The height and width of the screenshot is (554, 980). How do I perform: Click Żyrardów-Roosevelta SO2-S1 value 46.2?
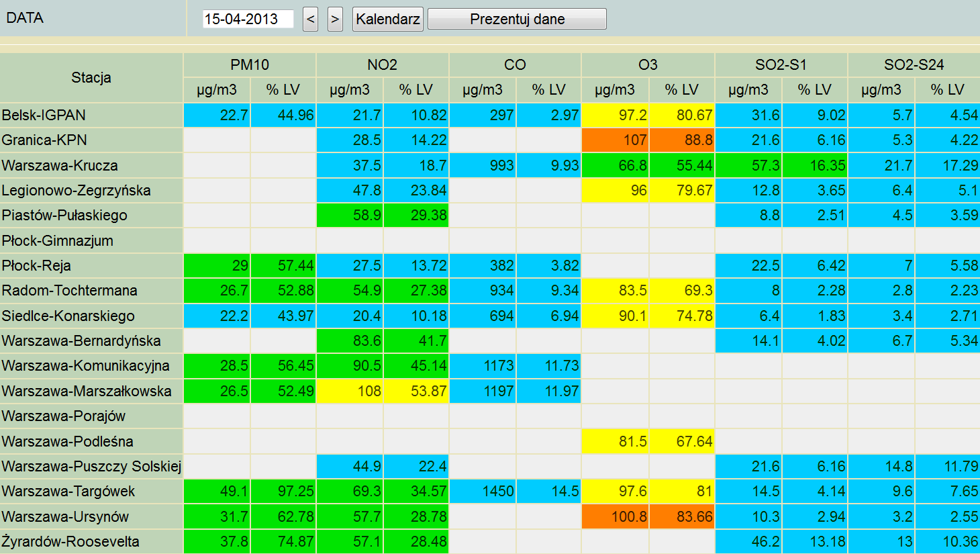[748, 541]
